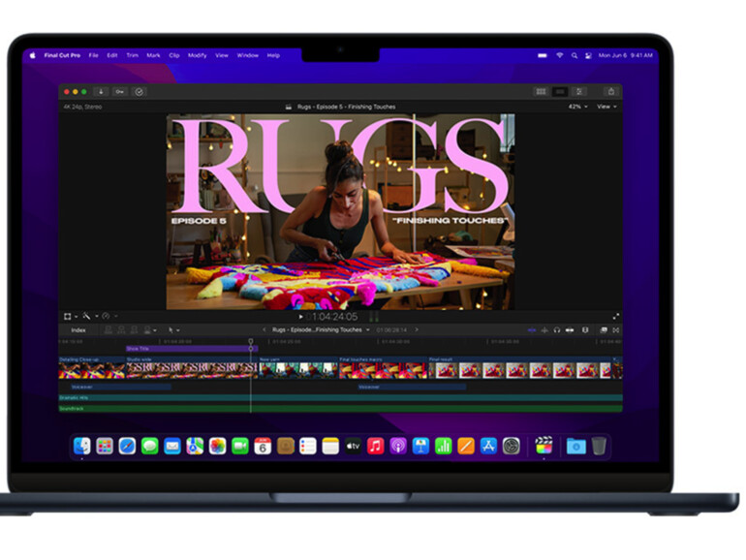The width and height of the screenshot is (746, 560).
Task: Open the Mark menu
Action: point(153,55)
